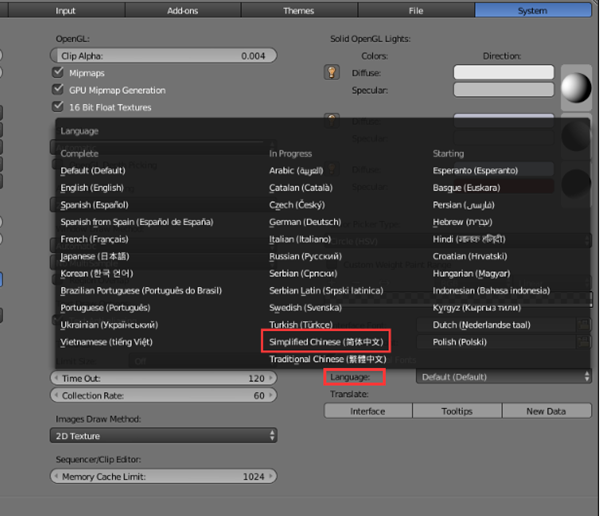This screenshot has height=516, width=600.
Task: Click the light direction sphere preview
Action: coord(576,88)
